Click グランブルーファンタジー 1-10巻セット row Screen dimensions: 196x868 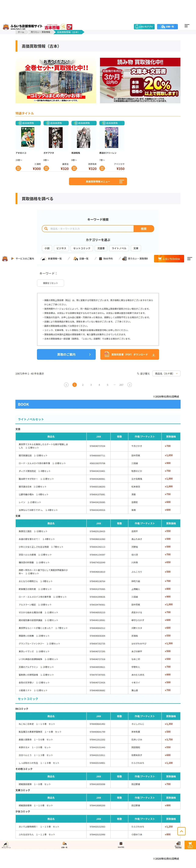pyautogui.click(x=98, y=644)
